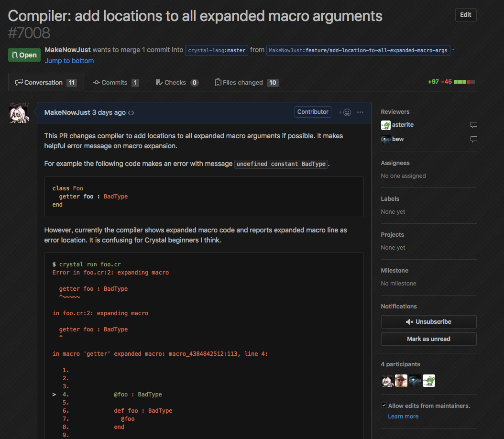Follow the Jump to bottom link
This screenshot has width=504, height=439.
pos(69,61)
